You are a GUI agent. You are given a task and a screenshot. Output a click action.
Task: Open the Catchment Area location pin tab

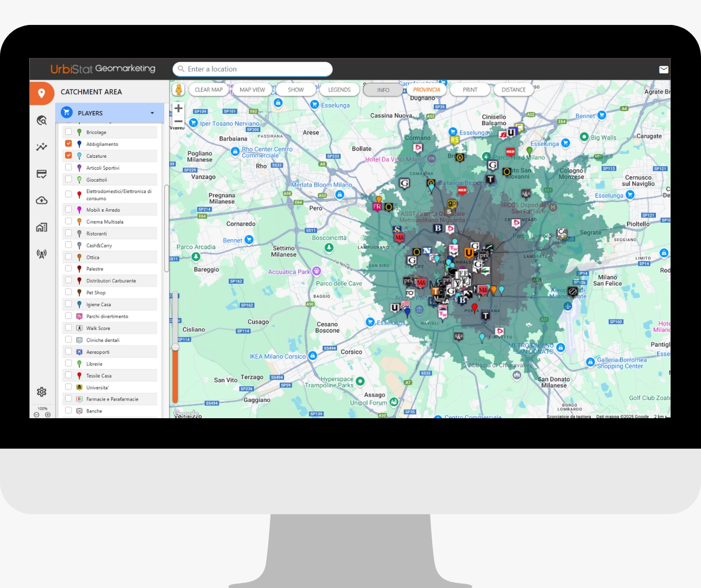42,93
